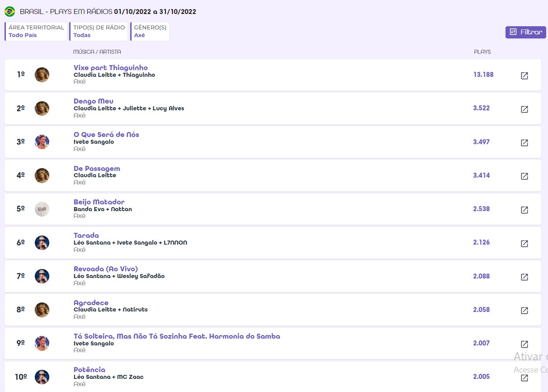This screenshot has width=548, height=392.
Task: Open song title Beijo Matador
Action: point(99,202)
